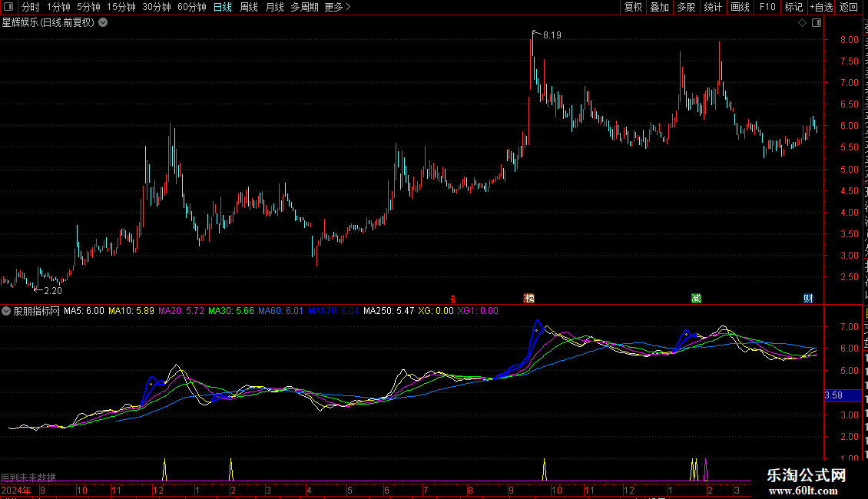The height and width of the screenshot is (499, 868).
Task: Select the 30分钟 period
Action: pos(157,7)
